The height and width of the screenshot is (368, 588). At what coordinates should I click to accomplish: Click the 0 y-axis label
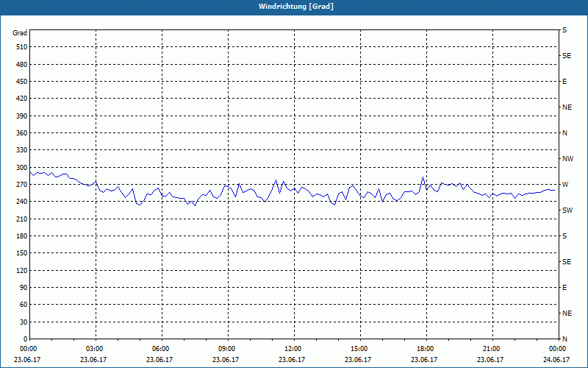[x=26, y=339]
